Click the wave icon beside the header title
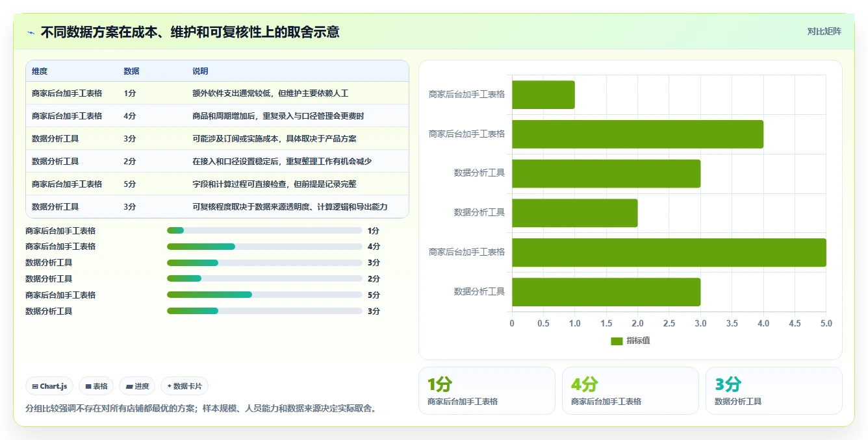This screenshot has height=440, width=868. (x=31, y=32)
